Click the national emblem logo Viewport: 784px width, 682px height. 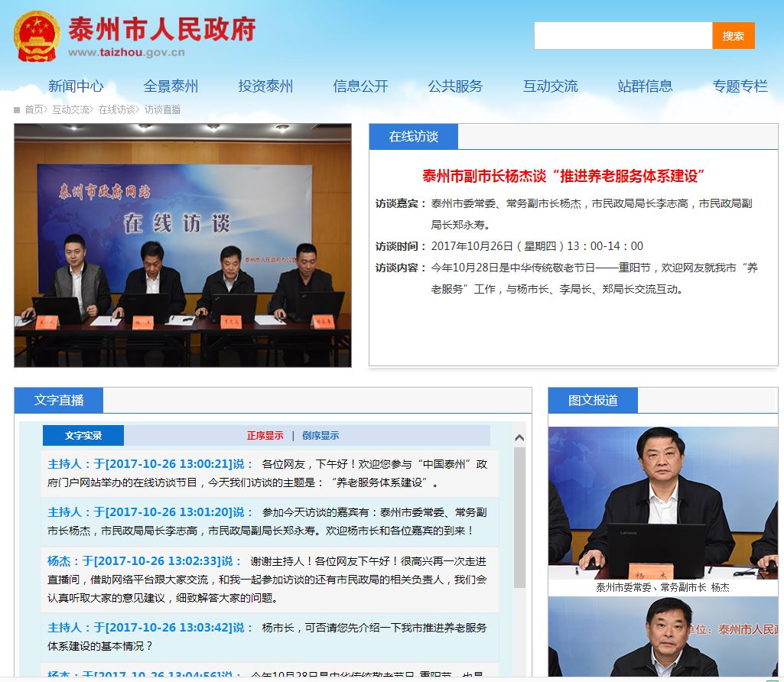37,36
